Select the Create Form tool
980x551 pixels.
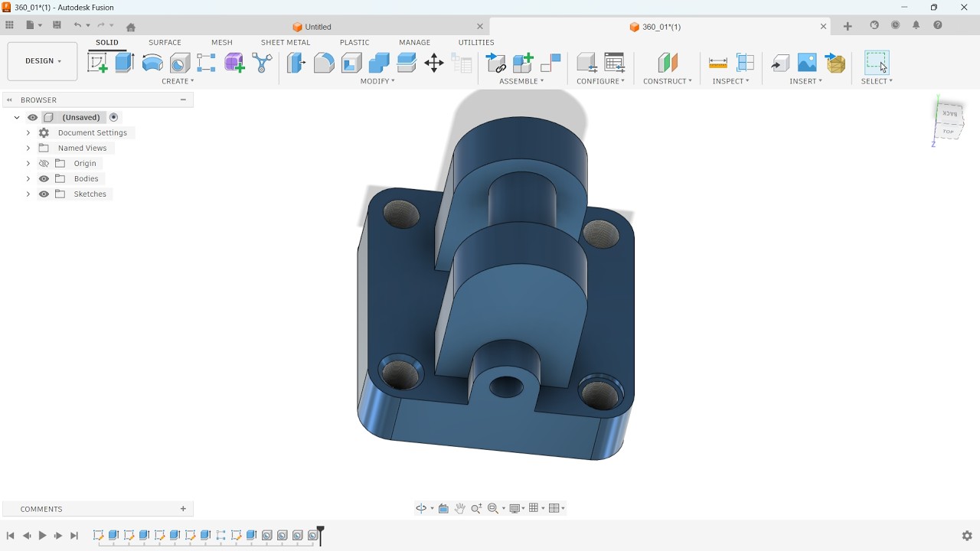pos(234,63)
